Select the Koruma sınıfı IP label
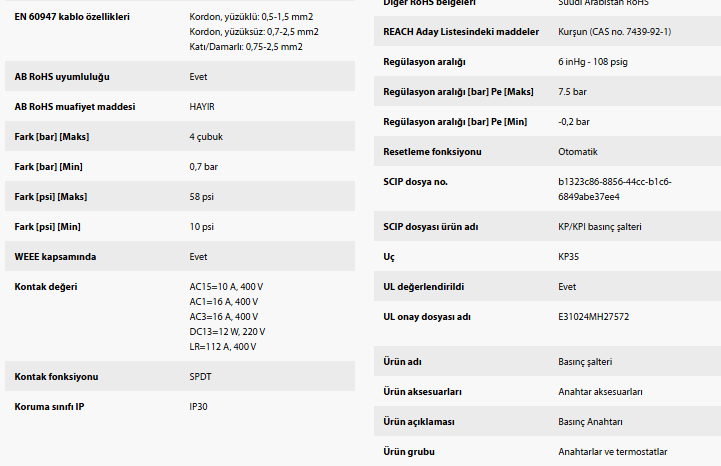The width and height of the screenshot is (721, 466). tap(49, 407)
